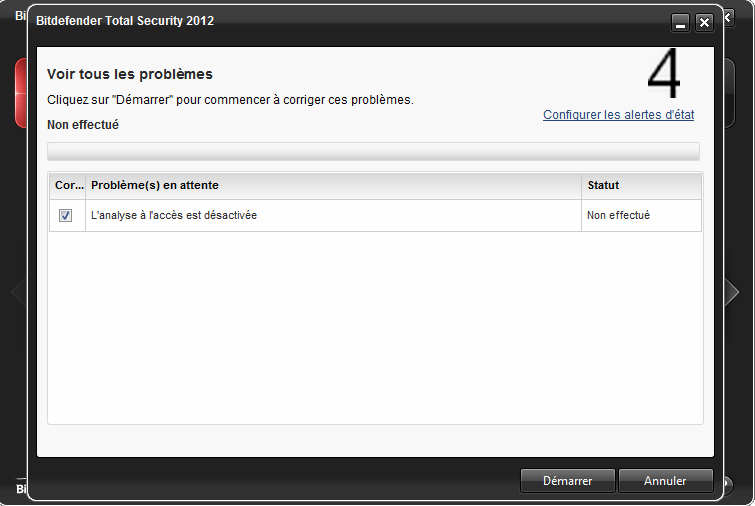Click the round icon at bottom-right corner
Screen dimensions: 755x506
[x=728, y=484]
